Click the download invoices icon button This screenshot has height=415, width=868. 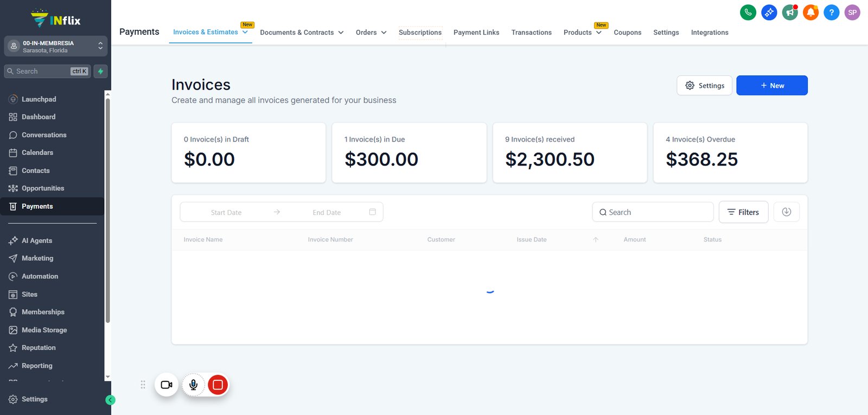[x=786, y=212]
